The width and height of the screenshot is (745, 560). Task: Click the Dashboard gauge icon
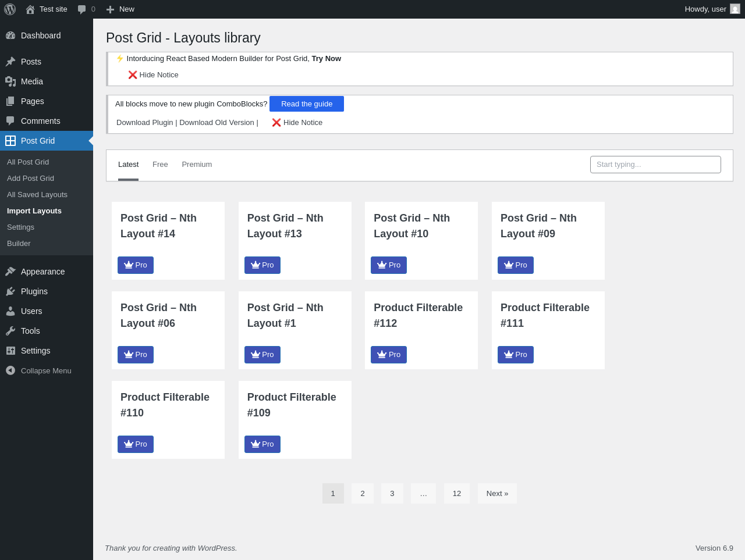(10, 35)
